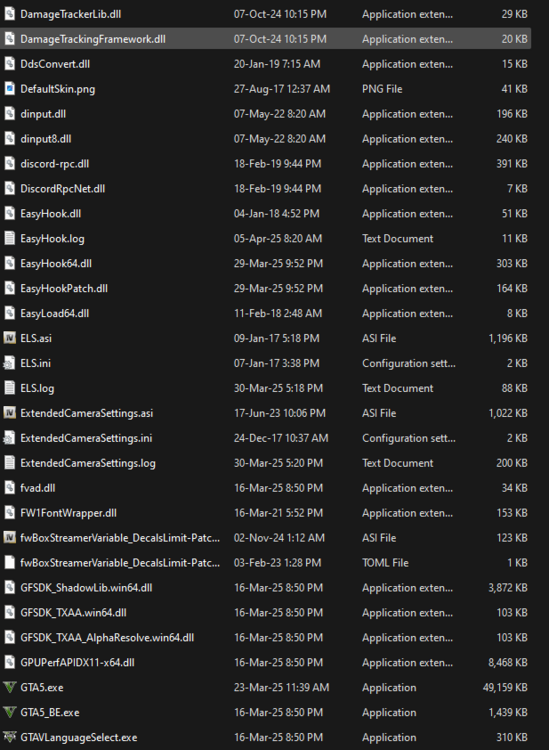Click the DamageTrackerLib.dll file icon
The height and width of the screenshot is (750, 549).
[x=9, y=14]
